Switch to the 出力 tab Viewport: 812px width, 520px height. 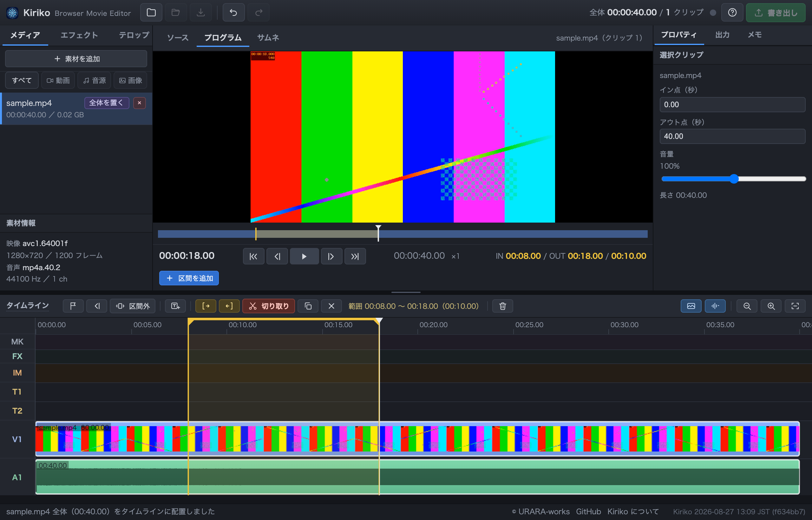tap(722, 35)
